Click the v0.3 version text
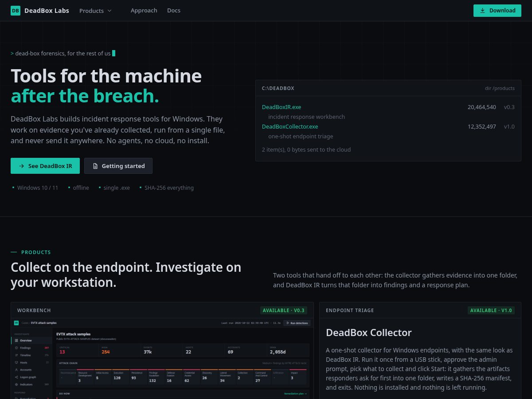 [509, 107]
